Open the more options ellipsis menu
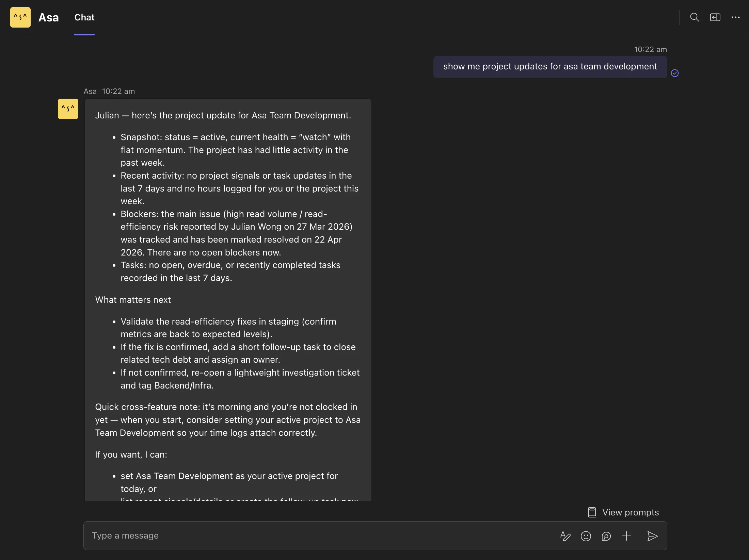The height and width of the screenshot is (560, 749). [735, 17]
